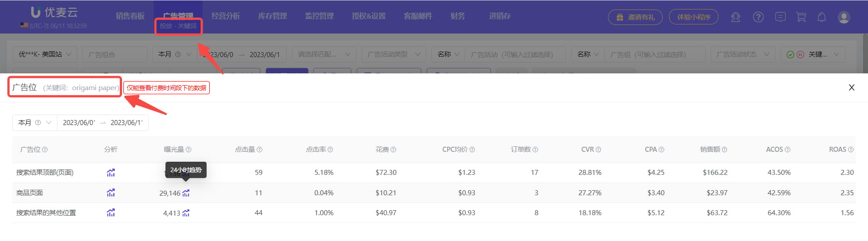Screen dimensions: 868x241
Task: Open 请选择匹配 match type dropdown
Action: pos(324,54)
